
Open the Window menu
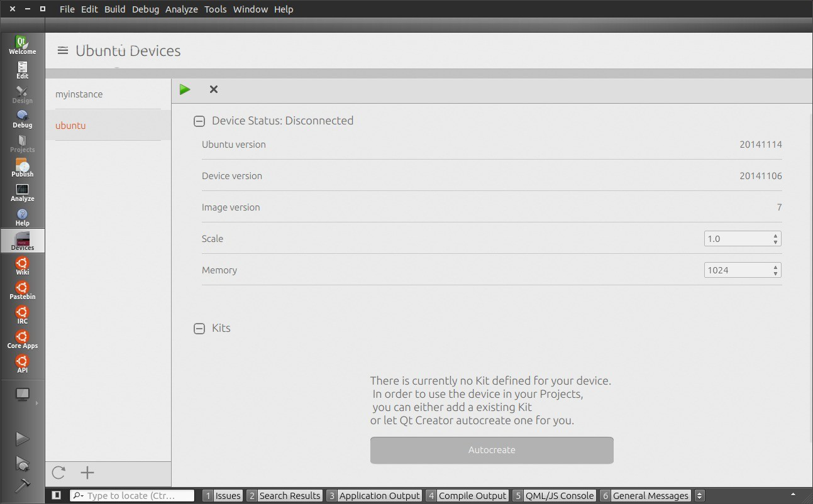click(x=250, y=9)
